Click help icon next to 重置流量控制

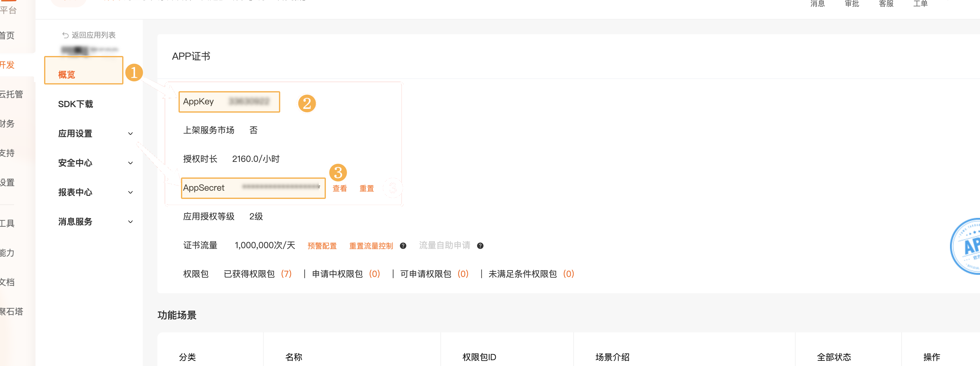coord(403,246)
